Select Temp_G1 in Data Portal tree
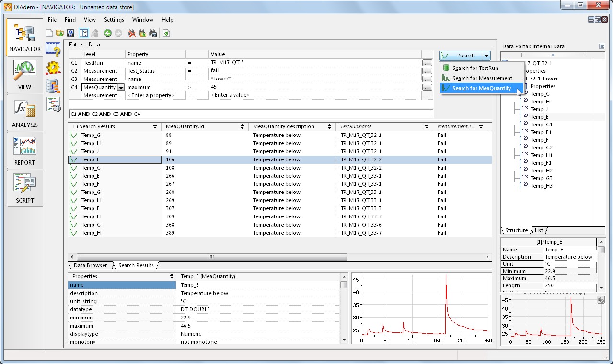The width and height of the screenshot is (613, 364). [541, 125]
